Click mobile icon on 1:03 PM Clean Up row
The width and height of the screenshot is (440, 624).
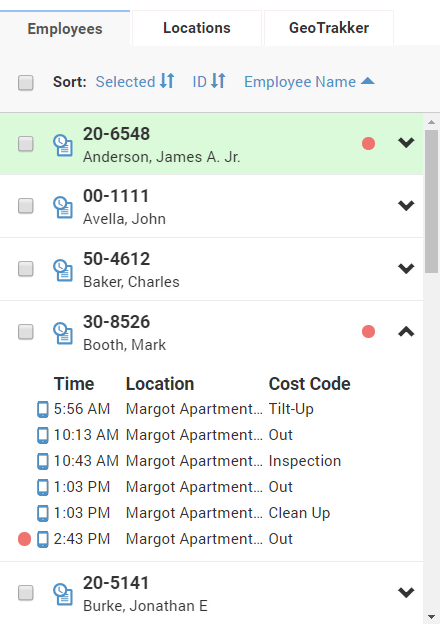43,513
